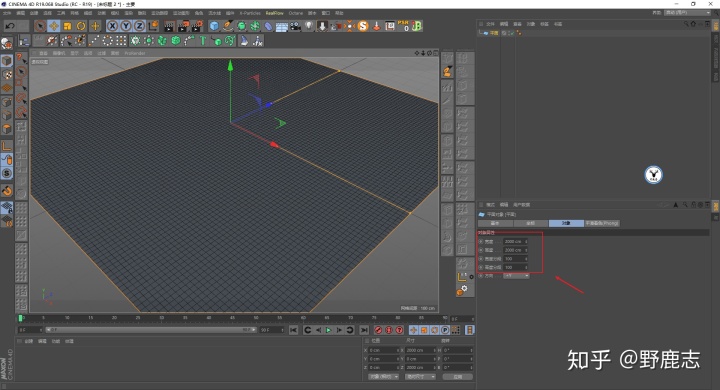The height and width of the screenshot is (390, 720).
Task: Click the plane Height field showing 2000 cm
Action: (x=515, y=250)
